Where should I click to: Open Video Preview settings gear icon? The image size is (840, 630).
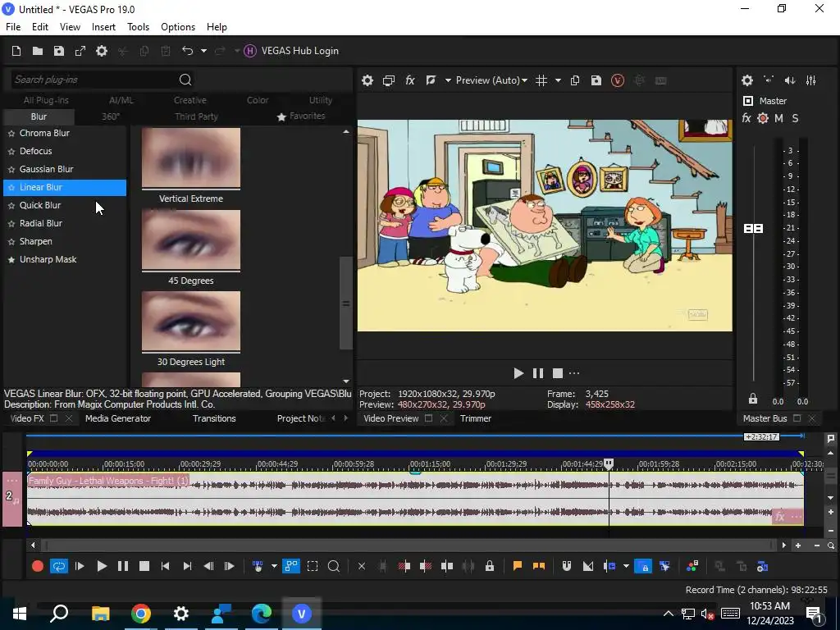tap(367, 80)
